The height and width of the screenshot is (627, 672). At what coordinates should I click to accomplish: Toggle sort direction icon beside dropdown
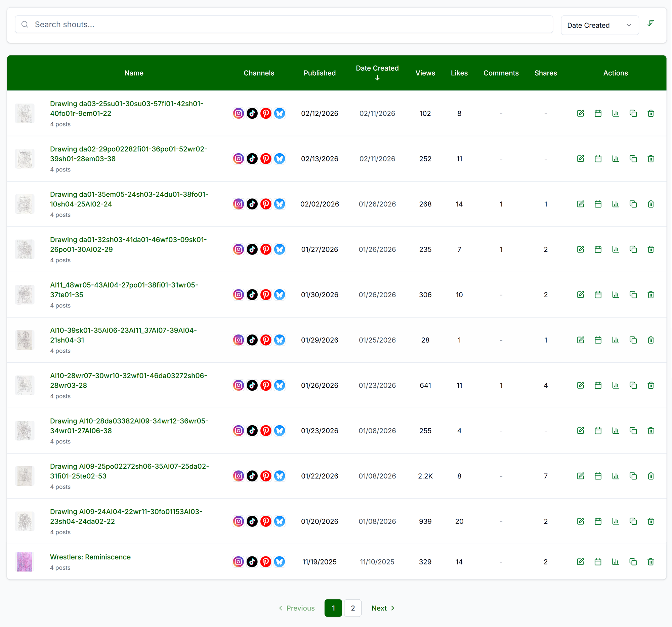click(650, 24)
